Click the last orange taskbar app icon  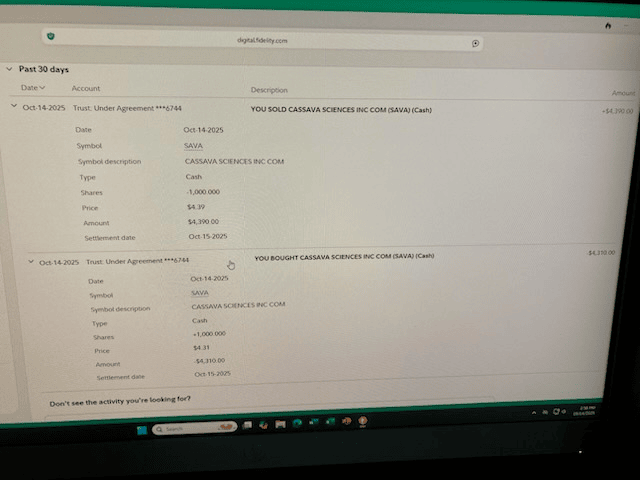[362, 421]
